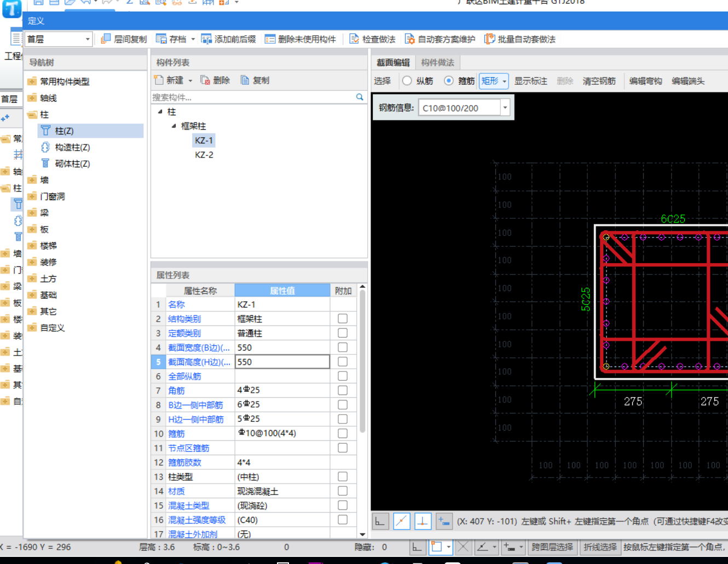The height and width of the screenshot is (564, 728).
Task: Collapse the 柱 node in component list
Action: (x=160, y=112)
